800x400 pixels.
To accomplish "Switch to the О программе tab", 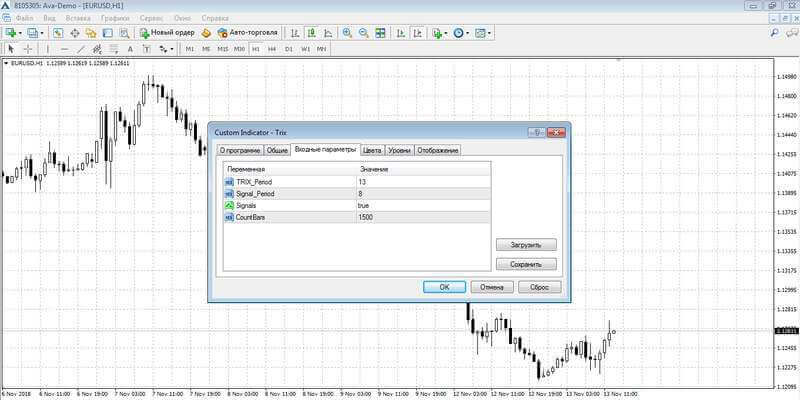I will (x=240, y=151).
